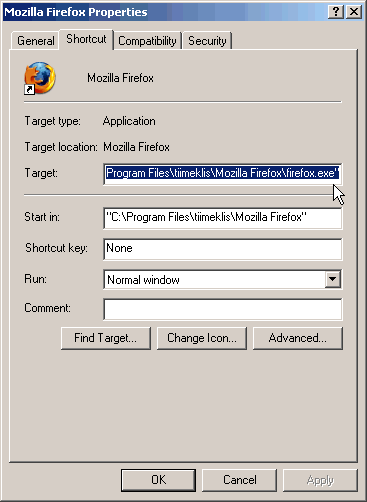367x502 pixels.
Task: Click the Mozilla Firefox shortcut icon
Action: 40,78
